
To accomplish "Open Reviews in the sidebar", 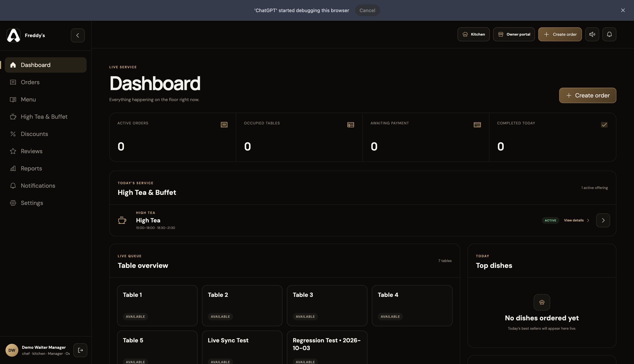I will 45,151.
